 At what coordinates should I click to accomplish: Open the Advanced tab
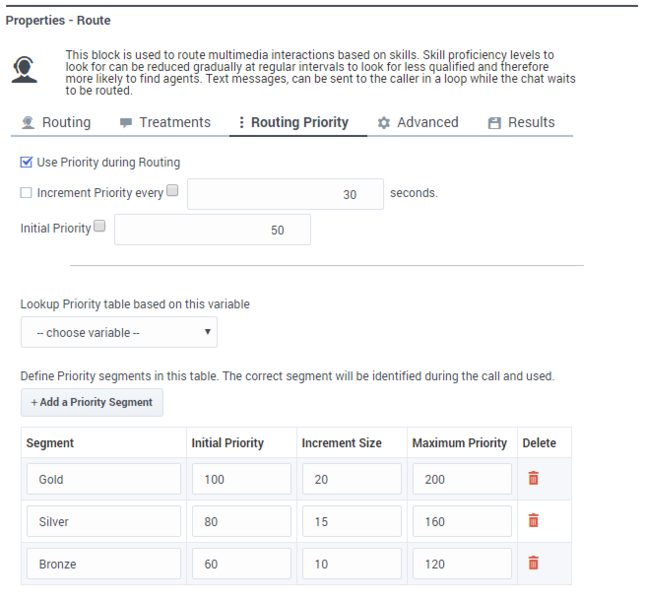pos(418,123)
